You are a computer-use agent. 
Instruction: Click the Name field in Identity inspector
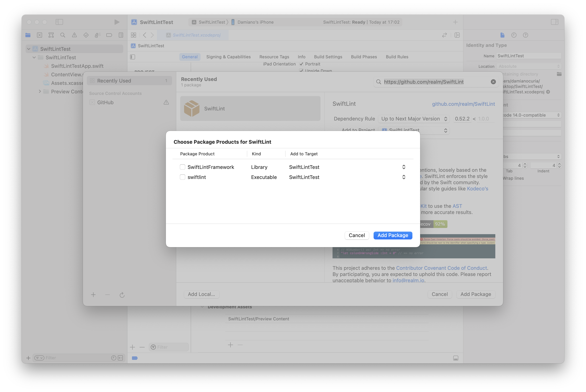[x=528, y=56]
